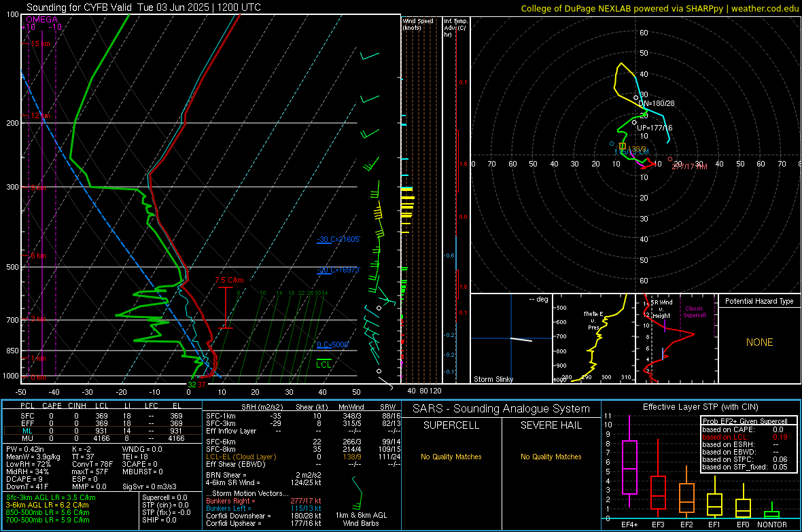Click the green LCL marker on skew-T

tap(324, 363)
